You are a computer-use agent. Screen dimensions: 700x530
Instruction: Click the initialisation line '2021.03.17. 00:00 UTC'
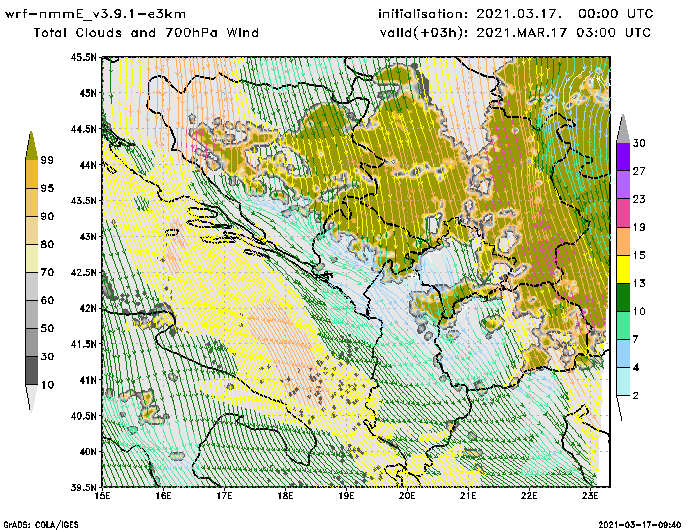tap(516, 14)
